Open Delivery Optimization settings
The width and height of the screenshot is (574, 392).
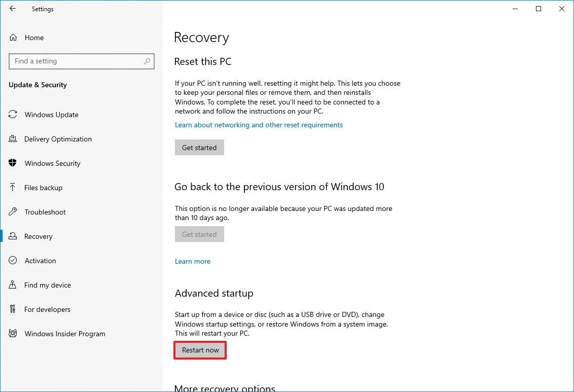pyautogui.click(x=58, y=139)
